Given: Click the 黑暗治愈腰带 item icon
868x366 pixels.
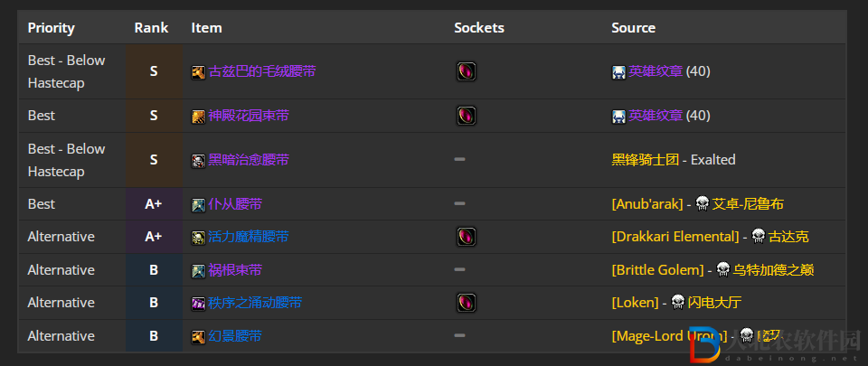Looking at the screenshot, I should [x=198, y=160].
